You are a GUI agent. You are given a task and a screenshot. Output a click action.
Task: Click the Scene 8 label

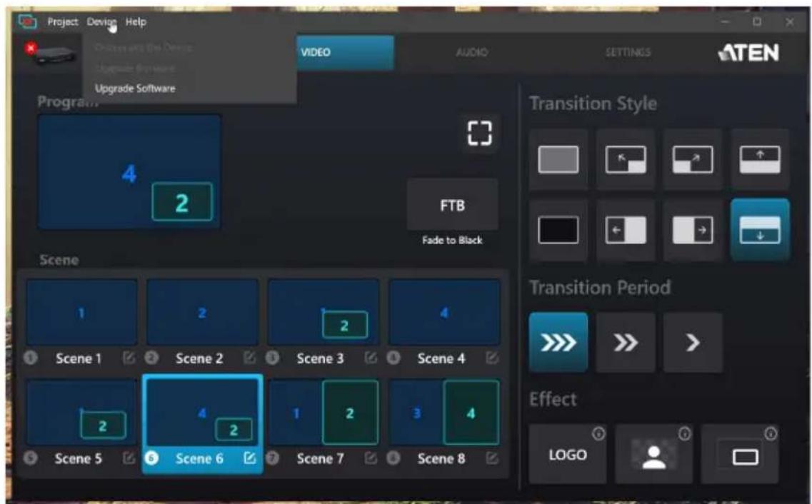(441, 458)
